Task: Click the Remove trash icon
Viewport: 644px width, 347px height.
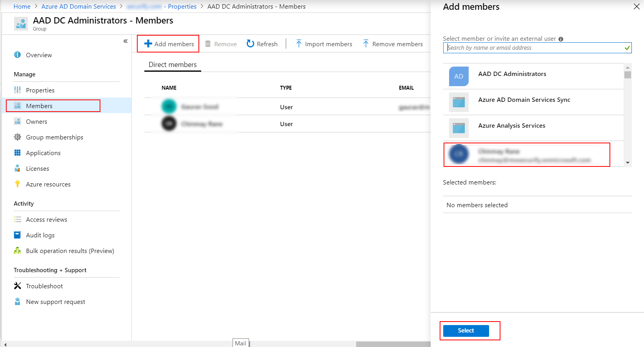Action: (x=208, y=44)
